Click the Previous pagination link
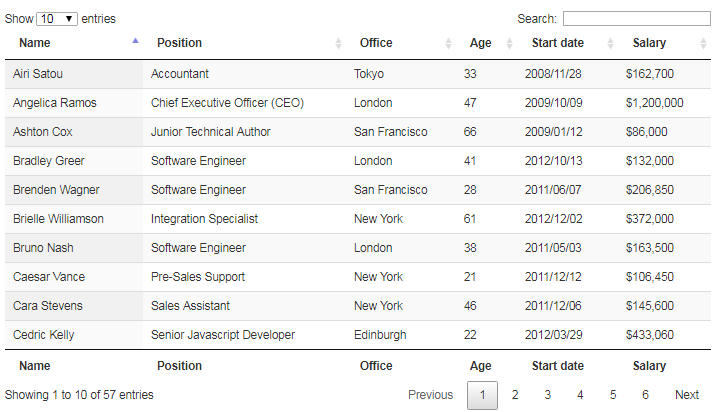Viewport: 722px width, 412px height. tap(431, 395)
